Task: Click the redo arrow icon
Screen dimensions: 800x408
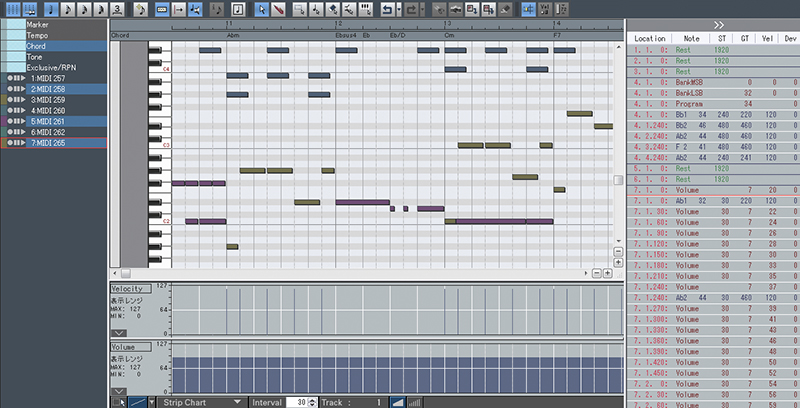Action: (413, 9)
